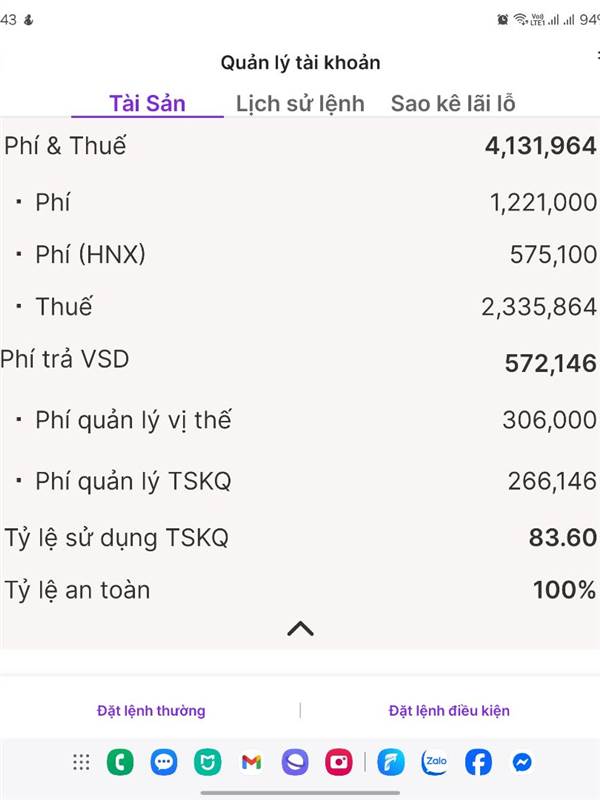Open Messenger from the taskbar

click(x=522, y=762)
